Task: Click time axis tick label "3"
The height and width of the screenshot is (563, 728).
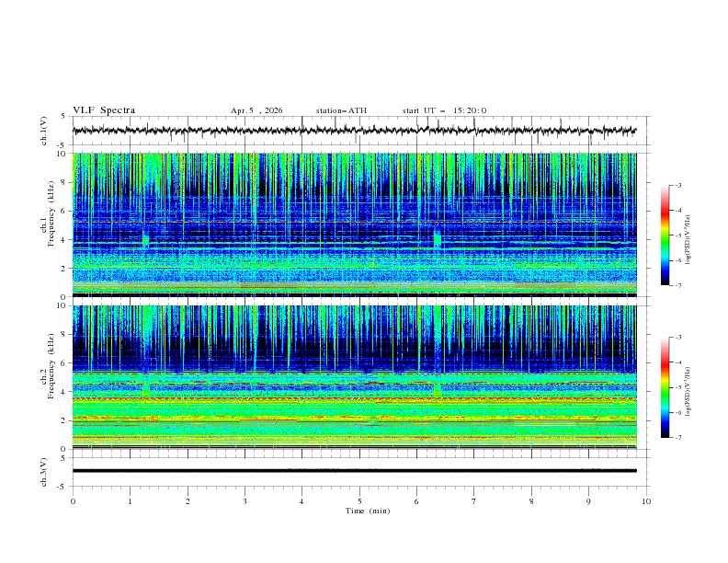Action: click(x=245, y=501)
